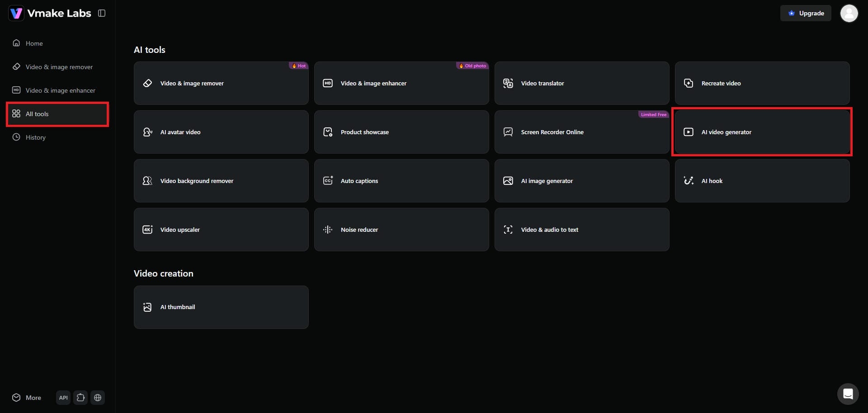Screen dimensions: 868x413
Task: Click the Recreate video card icon
Action: pos(689,83)
